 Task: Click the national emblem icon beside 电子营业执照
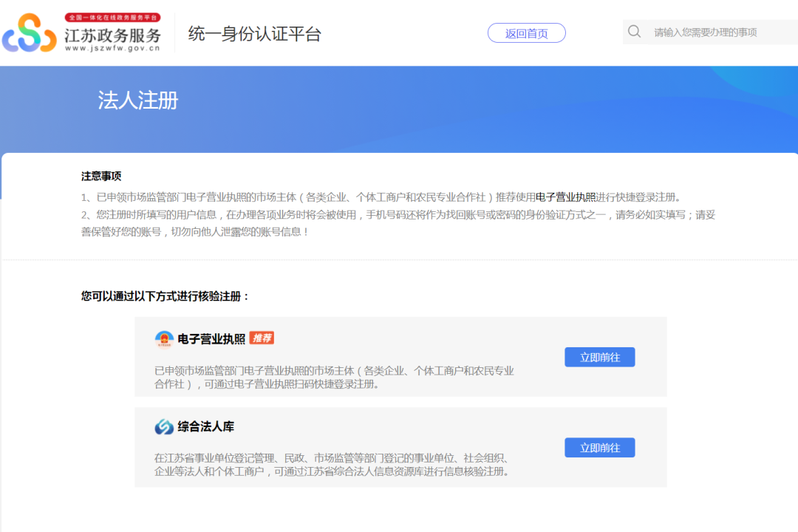click(164, 339)
